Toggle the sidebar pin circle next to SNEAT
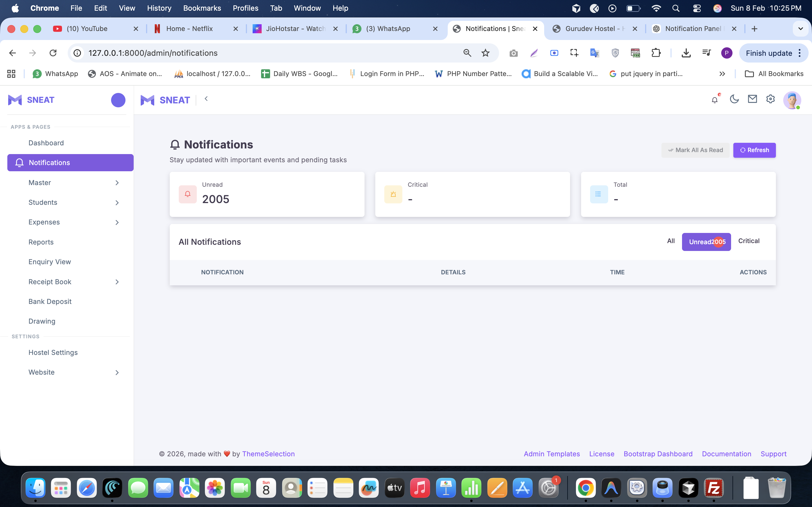The image size is (812, 507). (118, 100)
